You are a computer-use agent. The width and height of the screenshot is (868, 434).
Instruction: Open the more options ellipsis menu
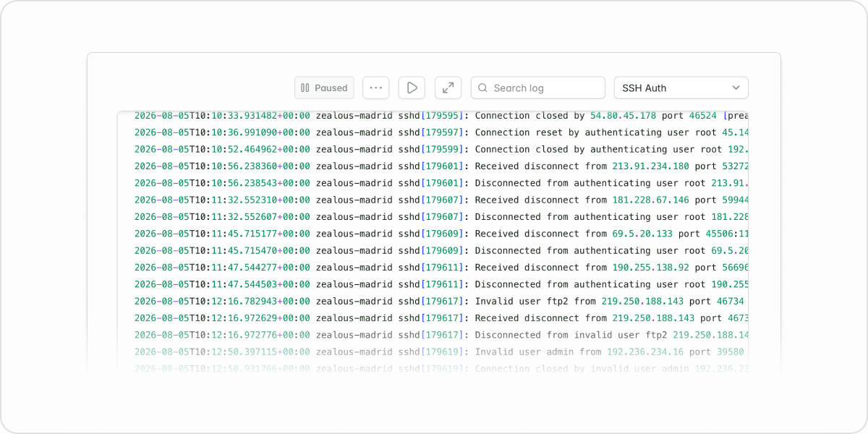[x=376, y=88]
